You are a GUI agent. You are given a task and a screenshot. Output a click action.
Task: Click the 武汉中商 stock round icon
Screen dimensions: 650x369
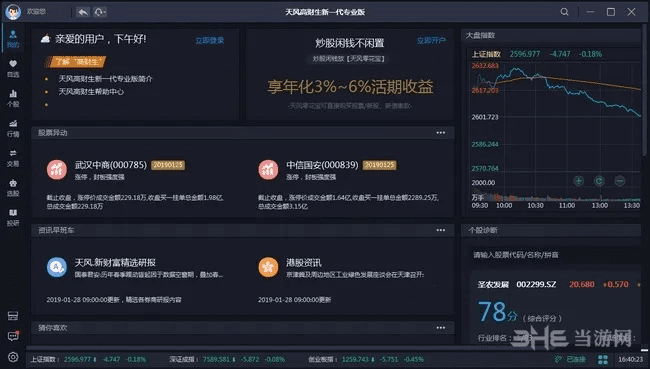pyautogui.click(x=57, y=170)
